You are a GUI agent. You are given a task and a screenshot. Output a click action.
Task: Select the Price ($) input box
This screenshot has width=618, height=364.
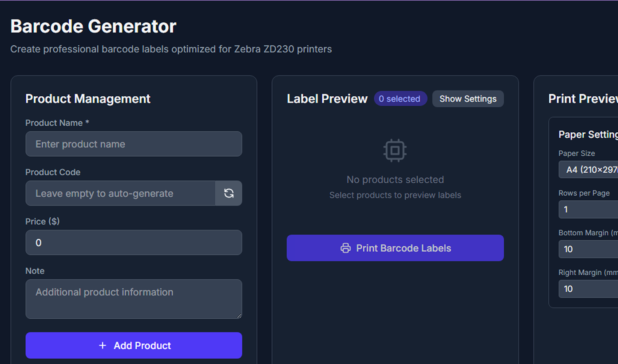pyautogui.click(x=133, y=242)
